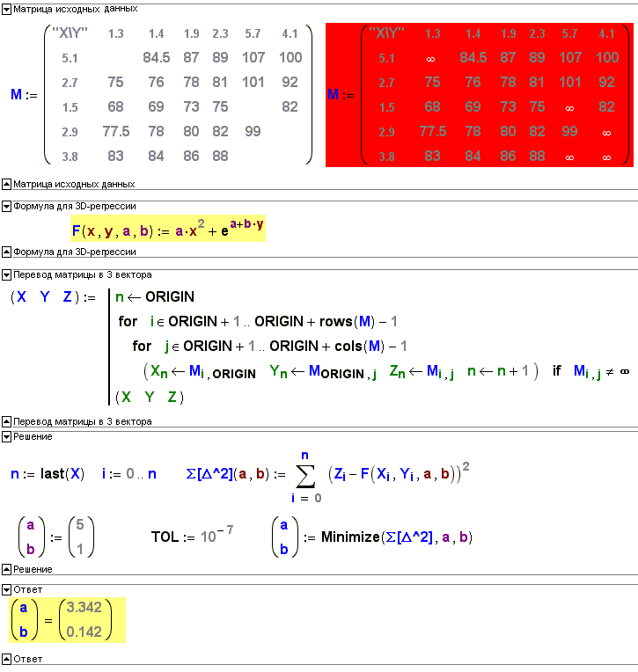Select the 'TOL := 10⁻⁷' definition
The height and width of the screenshot is (672, 638).
(192, 536)
